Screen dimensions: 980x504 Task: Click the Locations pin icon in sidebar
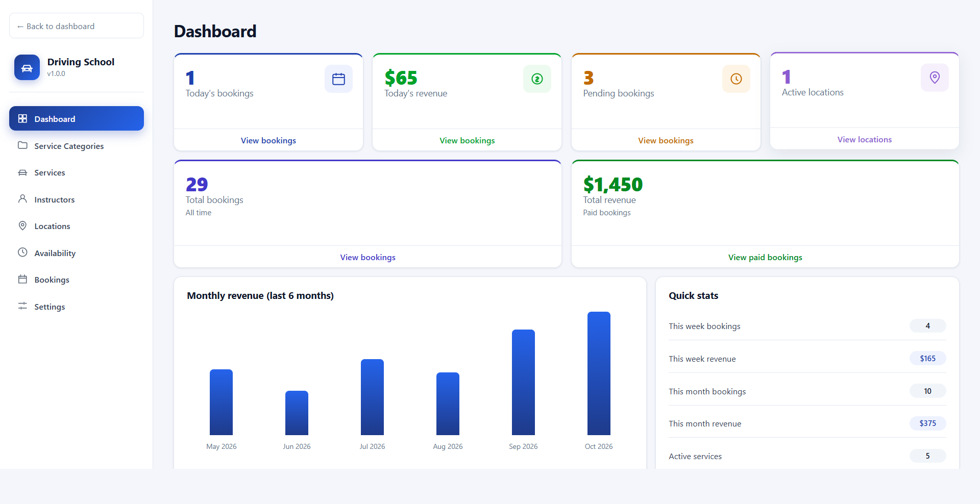[22, 226]
